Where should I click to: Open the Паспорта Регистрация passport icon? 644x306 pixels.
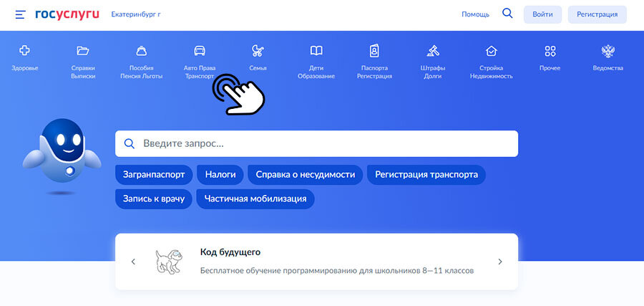click(374, 51)
